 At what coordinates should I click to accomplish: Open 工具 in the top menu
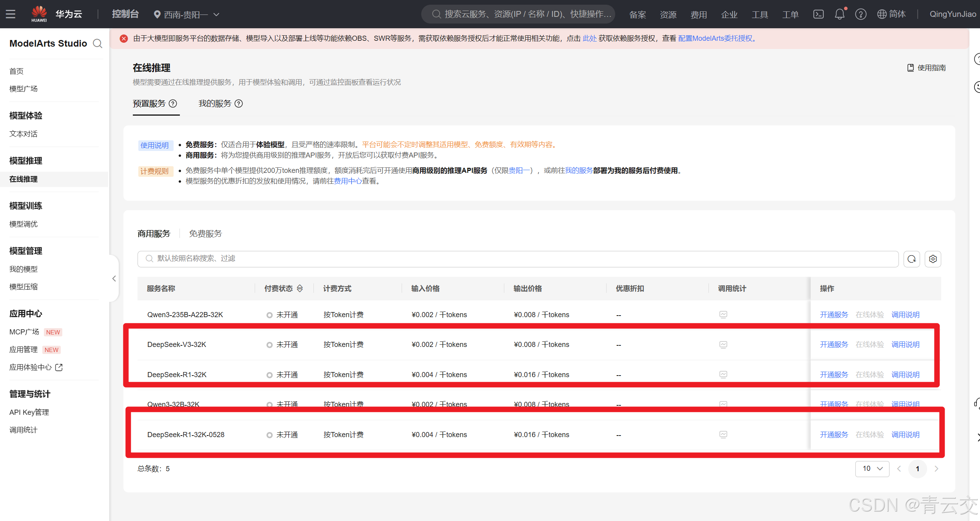click(760, 15)
